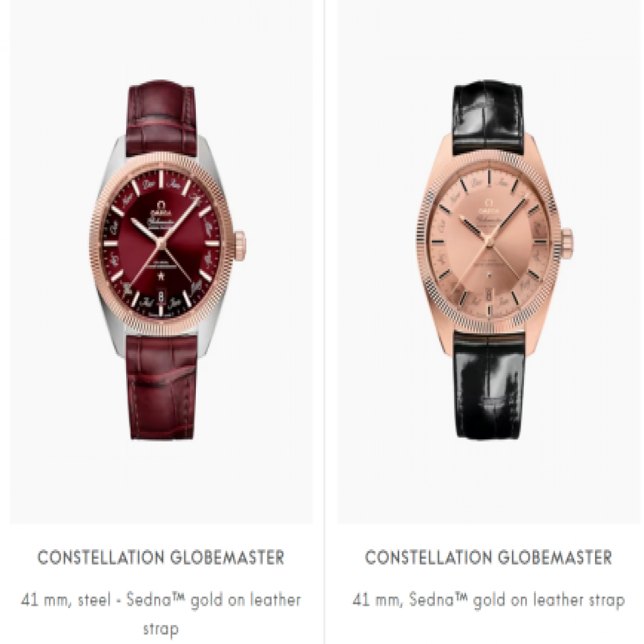Select the steel - Sedna gold strap description
The image size is (644, 644).
[161, 613]
